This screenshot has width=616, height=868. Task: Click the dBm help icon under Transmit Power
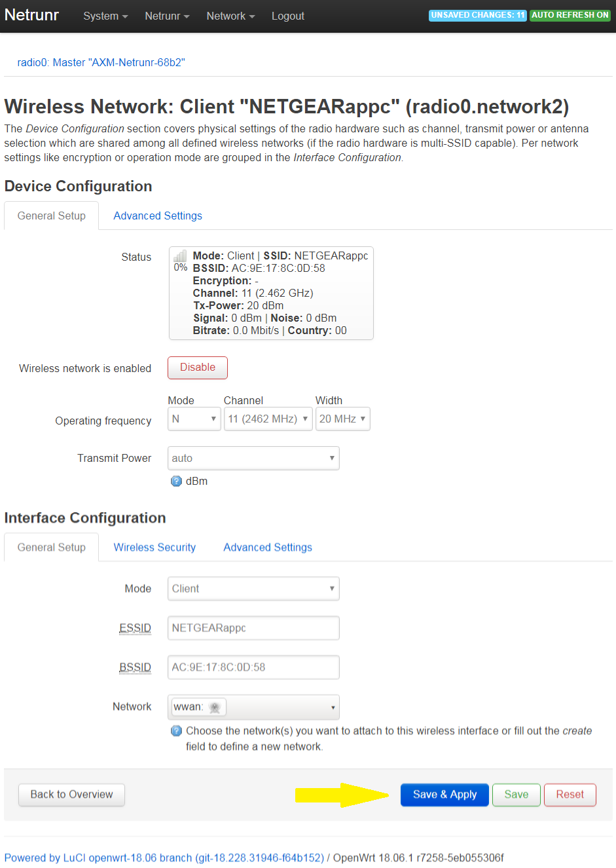[176, 481]
